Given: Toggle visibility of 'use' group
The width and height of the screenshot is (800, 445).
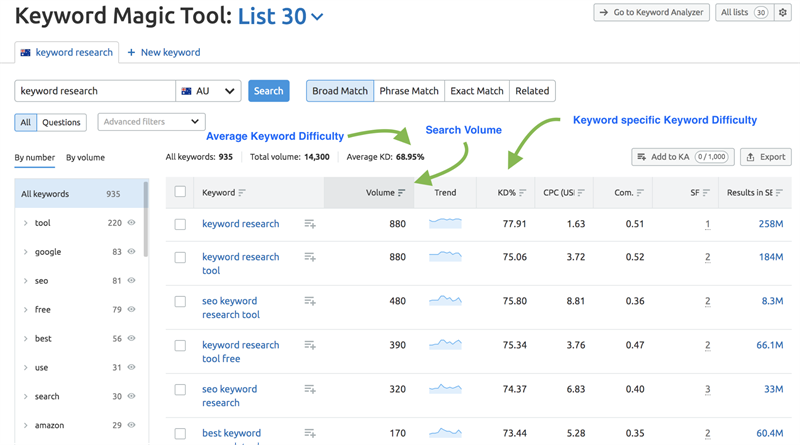Looking at the screenshot, I should (x=131, y=367).
